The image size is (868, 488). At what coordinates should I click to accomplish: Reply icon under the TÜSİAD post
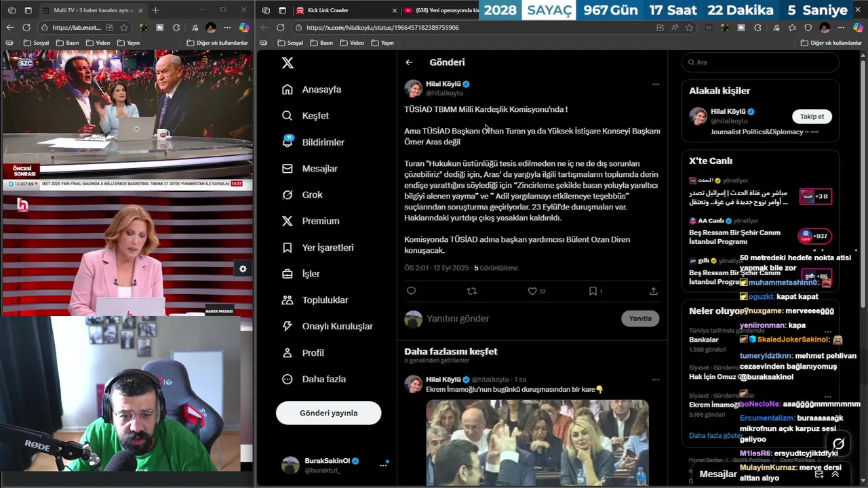point(411,291)
